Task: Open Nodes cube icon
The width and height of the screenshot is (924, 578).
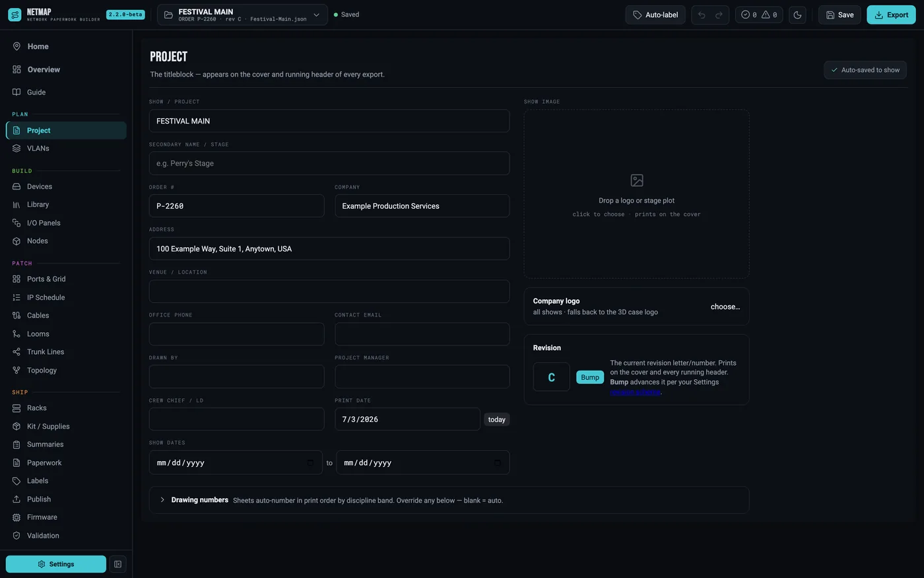Action: tap(16, 241)
